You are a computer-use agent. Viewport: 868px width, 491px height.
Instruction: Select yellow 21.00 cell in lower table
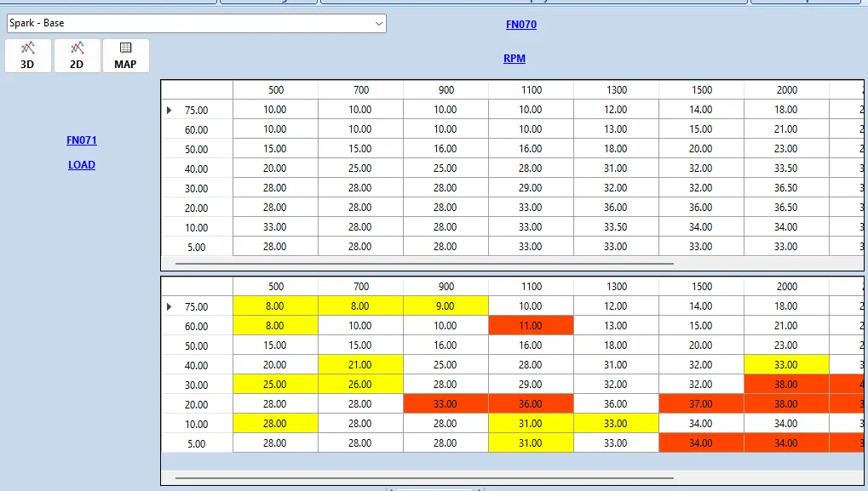pos(361,365)
